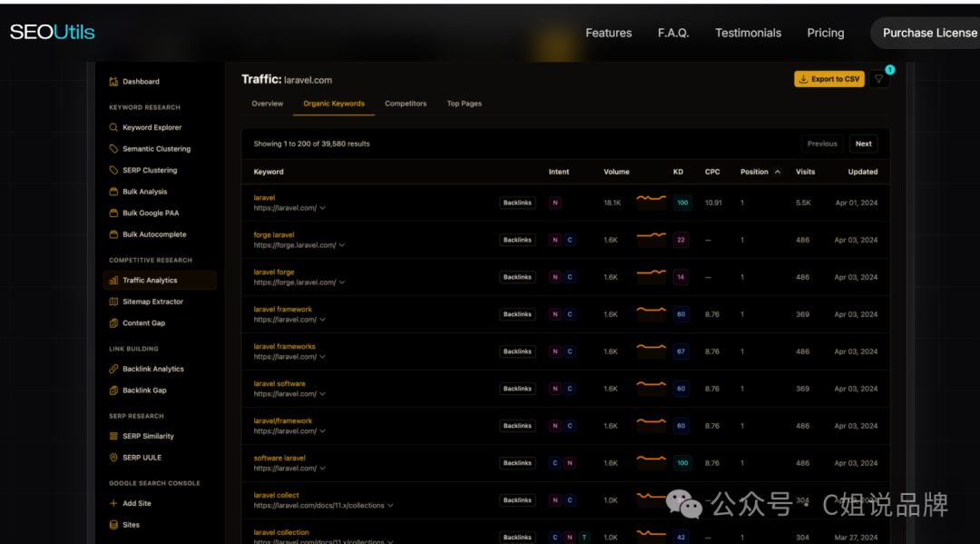Click Add Site plus icon
980x544 pixels.
(x=113, y=503)
